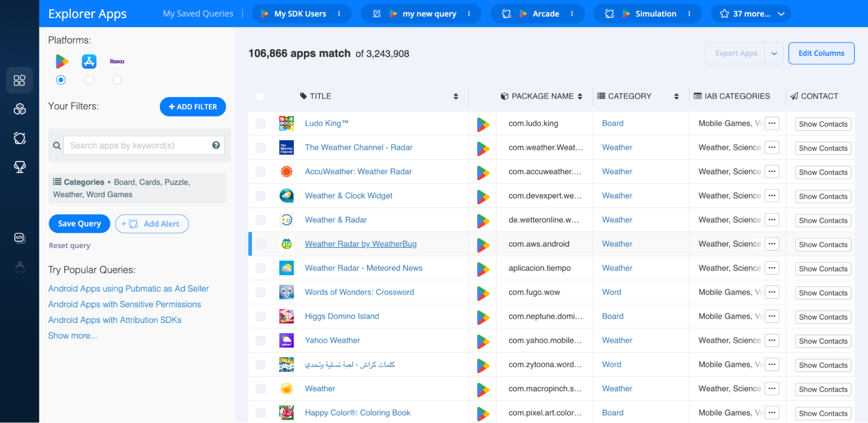Focus the keyword search field
Screen dimensions: 868x423
point(144,145)
